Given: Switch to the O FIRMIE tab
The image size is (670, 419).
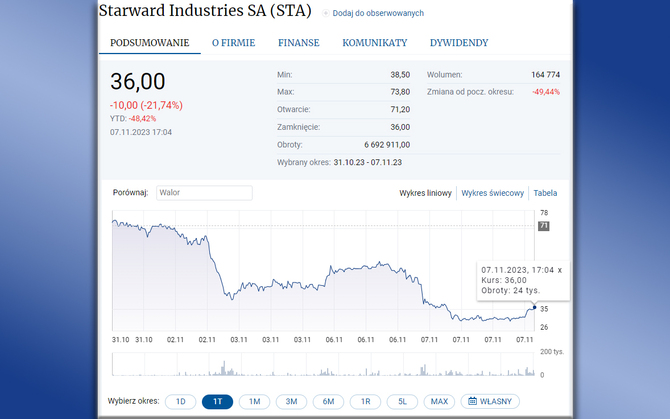Looking at the screenshot, I should pos(233,43).
